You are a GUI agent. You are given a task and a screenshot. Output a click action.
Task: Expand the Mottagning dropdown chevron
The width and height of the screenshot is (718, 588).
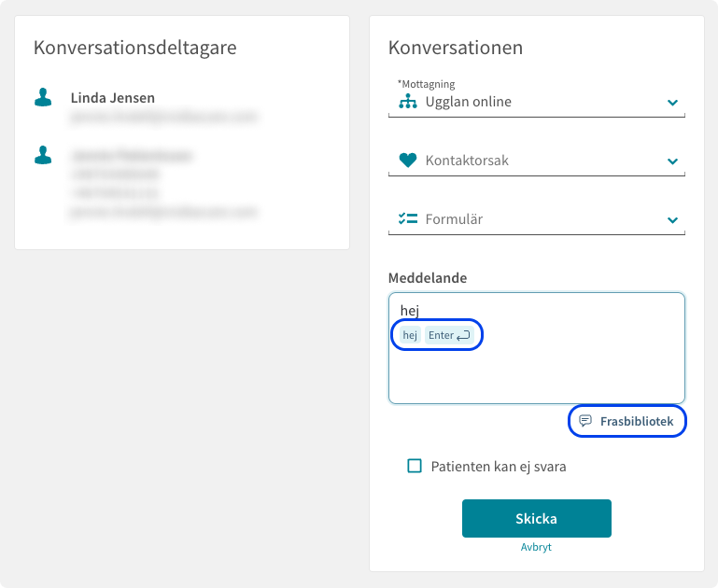pyautogui.click(x=672, y=103)
